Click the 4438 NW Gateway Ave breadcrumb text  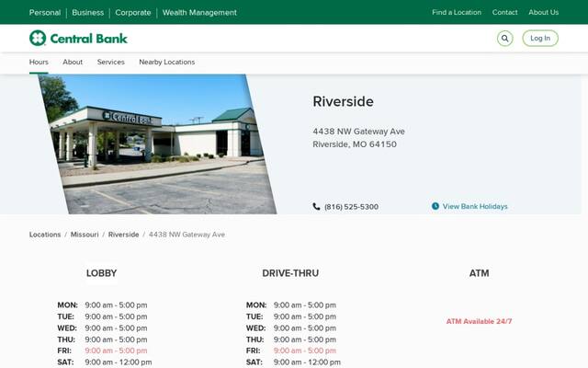187,235
